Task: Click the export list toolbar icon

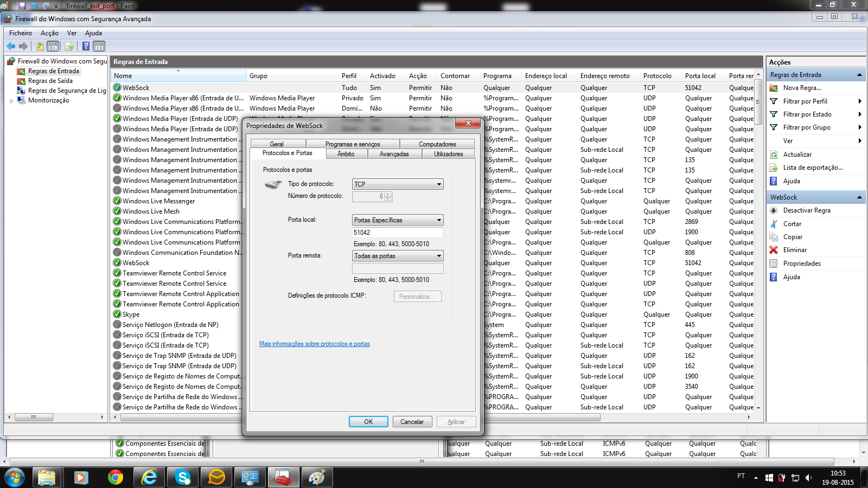Action: pyautogui.click(x=69, y=47)
